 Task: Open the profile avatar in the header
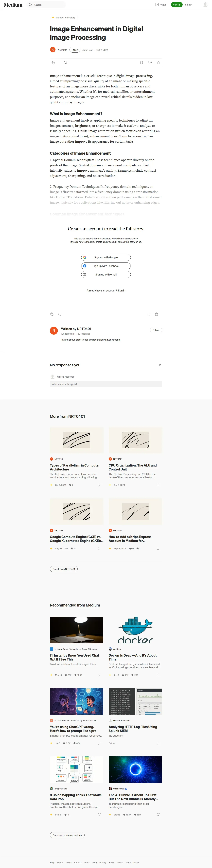point(205,5)
